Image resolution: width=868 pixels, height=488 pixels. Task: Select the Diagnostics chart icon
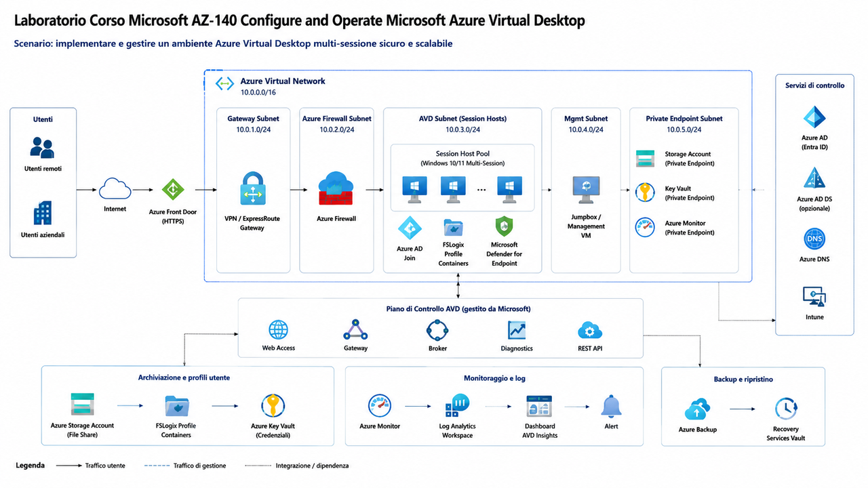coord(517,330)
